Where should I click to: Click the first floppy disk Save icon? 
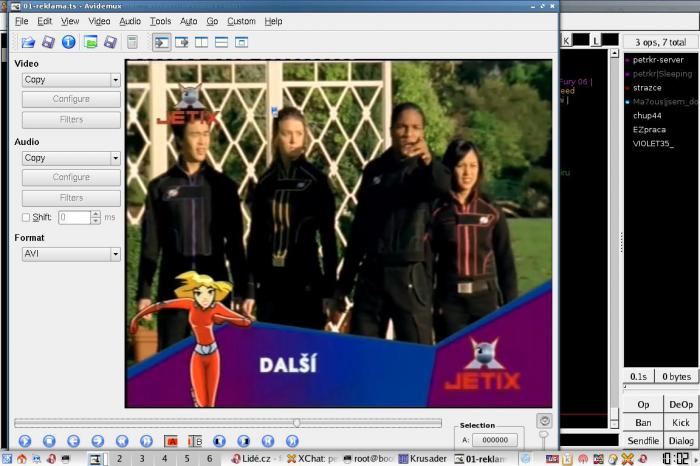tap(48, 42)
